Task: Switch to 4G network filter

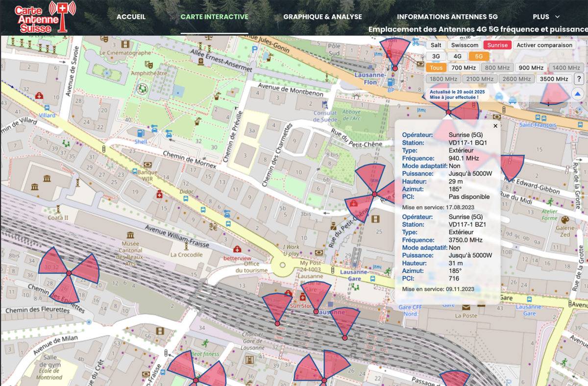Action: pyautogui.click(x=457, y=56)
